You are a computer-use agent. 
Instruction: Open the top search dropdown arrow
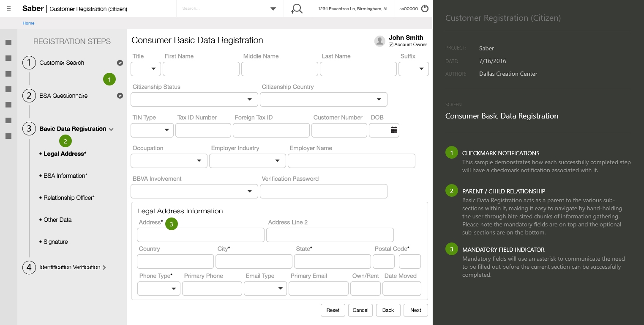273,8
